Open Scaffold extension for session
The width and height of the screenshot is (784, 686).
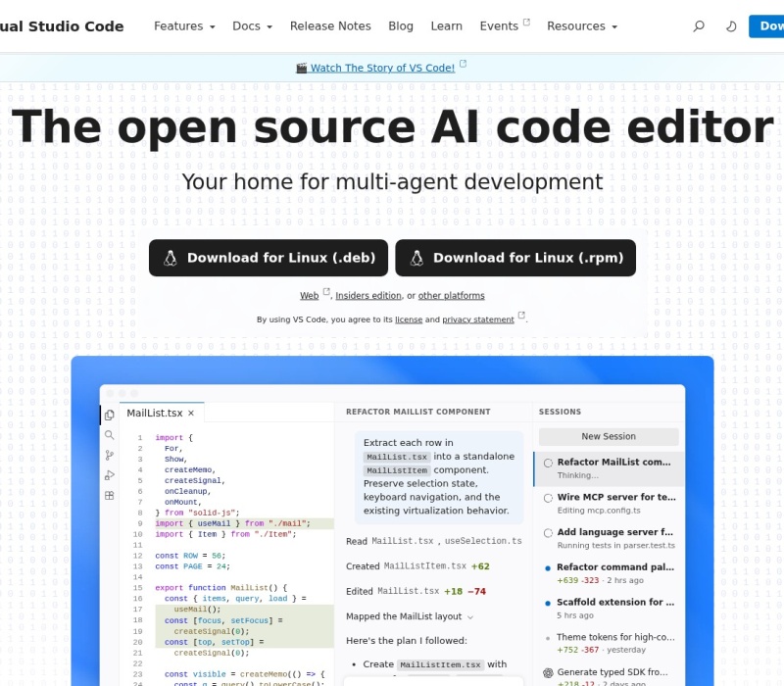(x=609, y=609)
